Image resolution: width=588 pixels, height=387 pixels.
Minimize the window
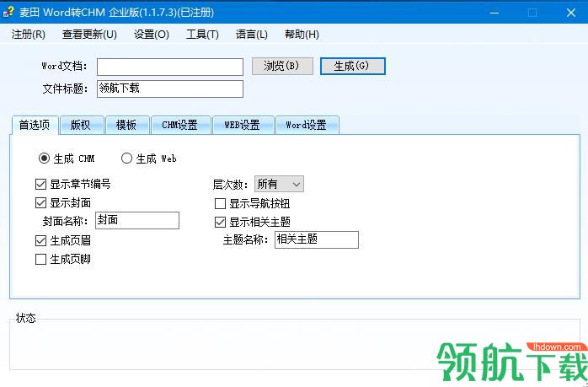(x=494, y=13)
